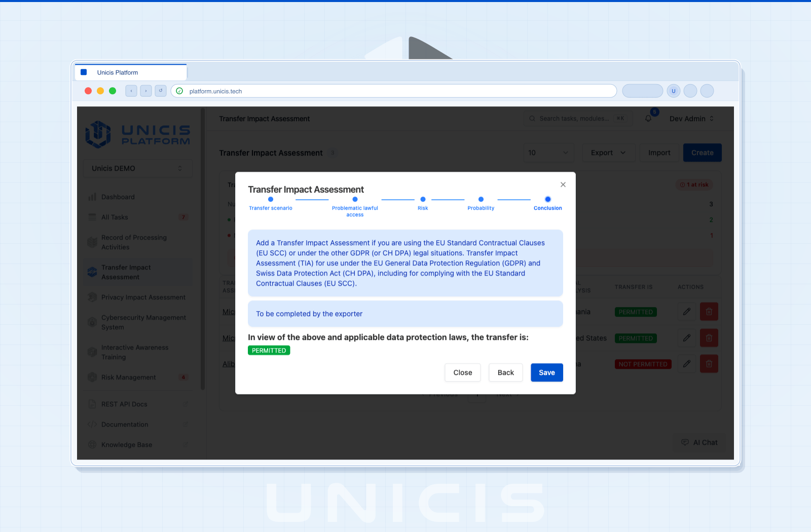Reload the page with the refresh button

[x=161, y=91]
